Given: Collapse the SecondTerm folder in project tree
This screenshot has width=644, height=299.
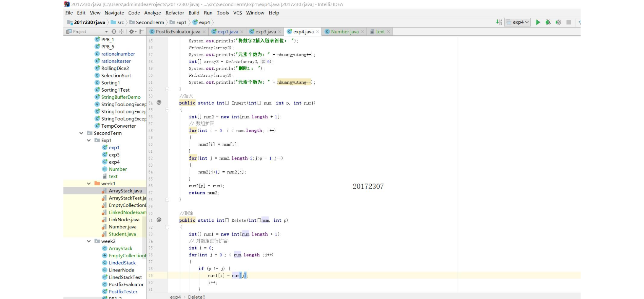Looking at the screenshot, I should point(81,133).
